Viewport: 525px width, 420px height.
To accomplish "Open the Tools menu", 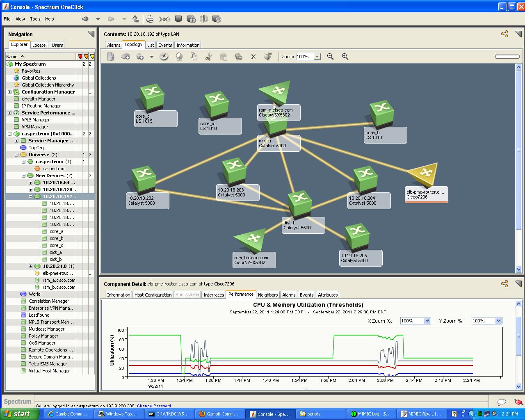I will [35, 19].
